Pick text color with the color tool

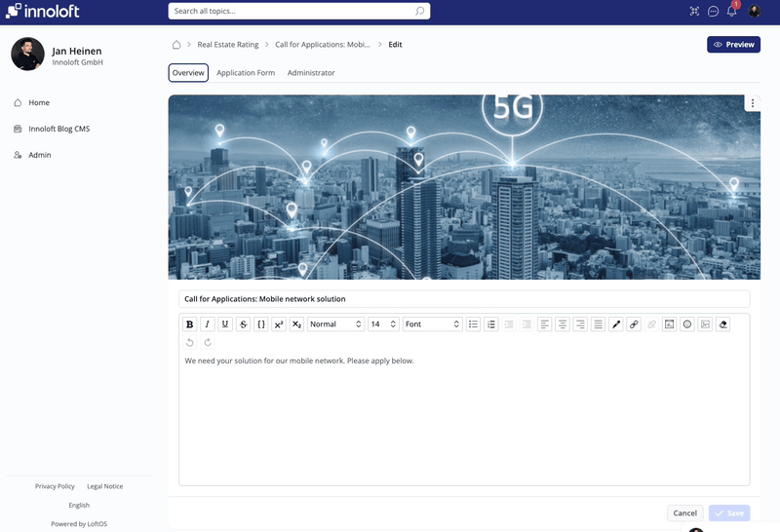tap(616, 324)
